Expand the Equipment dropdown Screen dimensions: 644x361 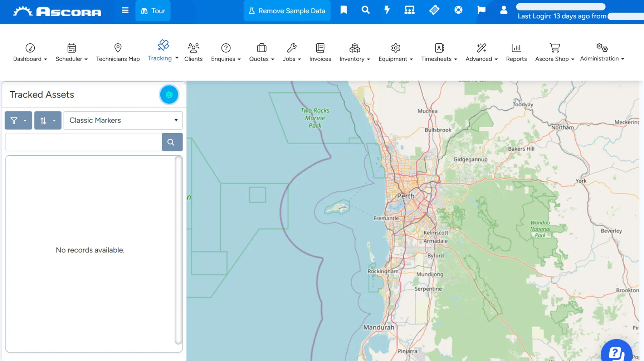396,53
